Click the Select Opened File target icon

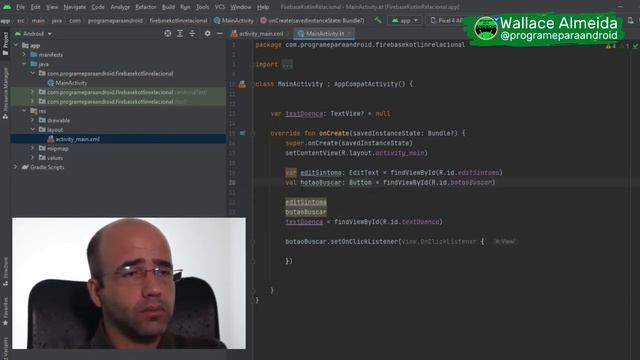click(x=168, y=33)
